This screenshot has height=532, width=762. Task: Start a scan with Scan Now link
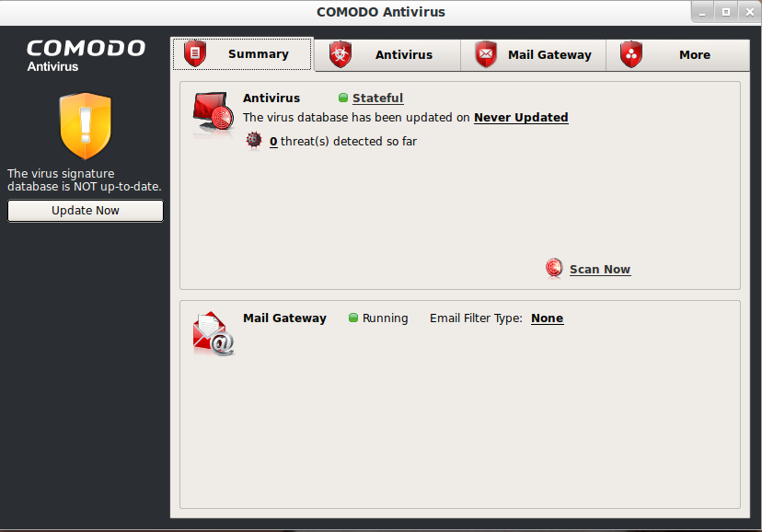point(600,269)
